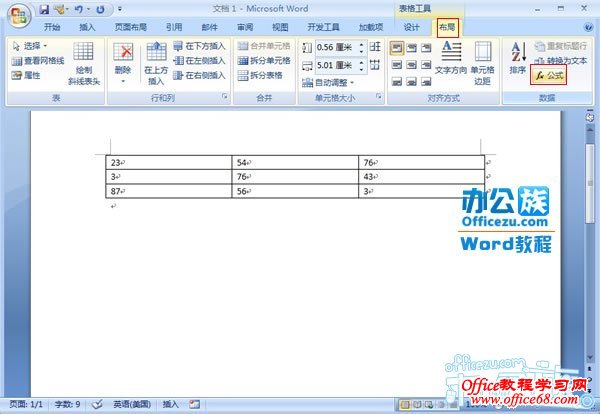Open the 引用 References tab

[x=174, y=27]
